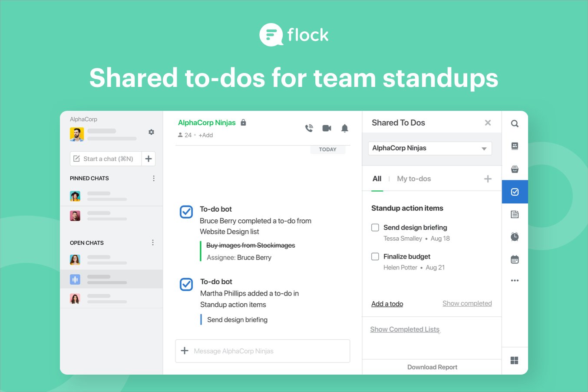This screenshot has height=392, width=588.
Task: Start an audio call in AlphaCorp Ninjas
Action: [309, 128]
